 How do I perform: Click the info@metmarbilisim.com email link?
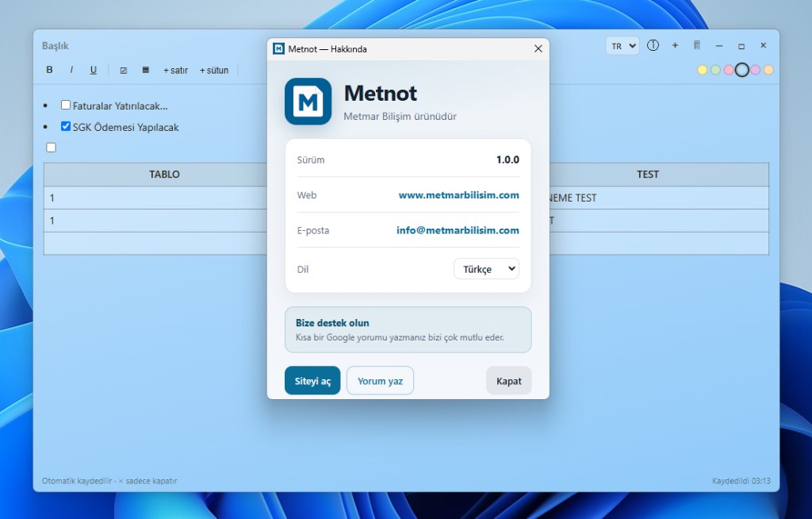(458, 230)
